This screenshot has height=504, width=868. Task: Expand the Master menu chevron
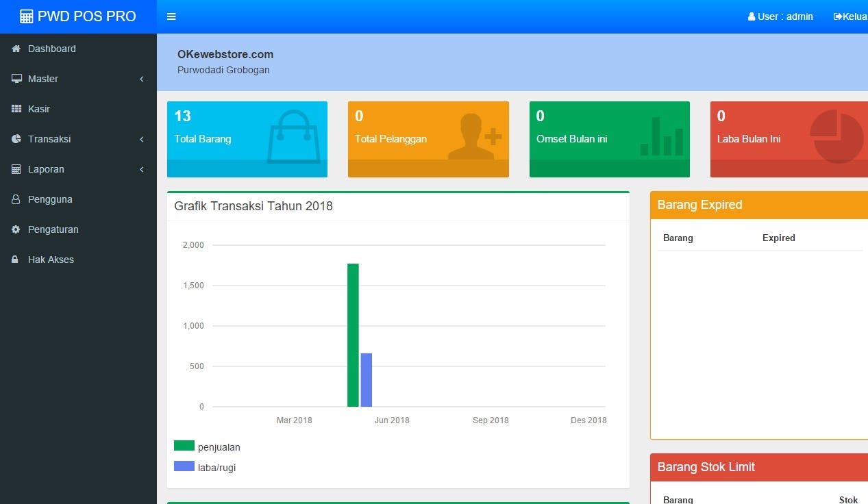click(142, 79)
